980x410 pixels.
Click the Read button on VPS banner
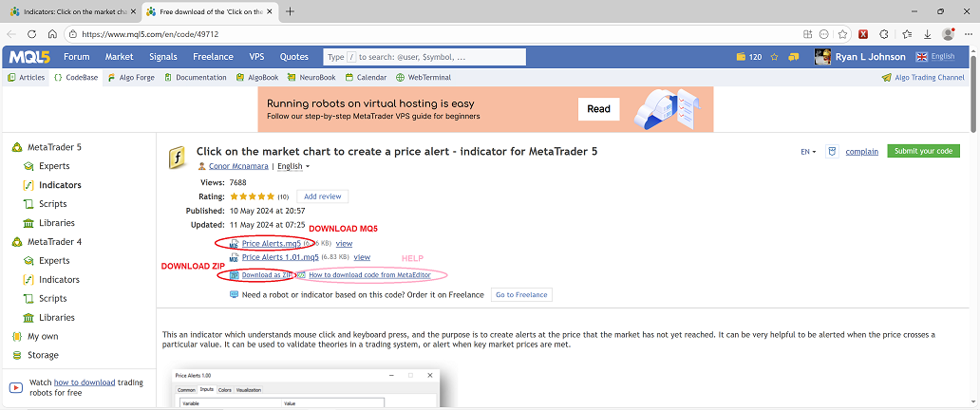[x=599, y=109]
